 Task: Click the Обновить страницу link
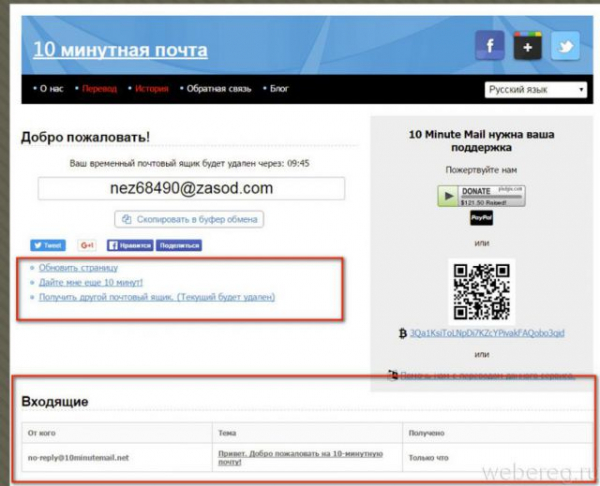coord(78,267)
